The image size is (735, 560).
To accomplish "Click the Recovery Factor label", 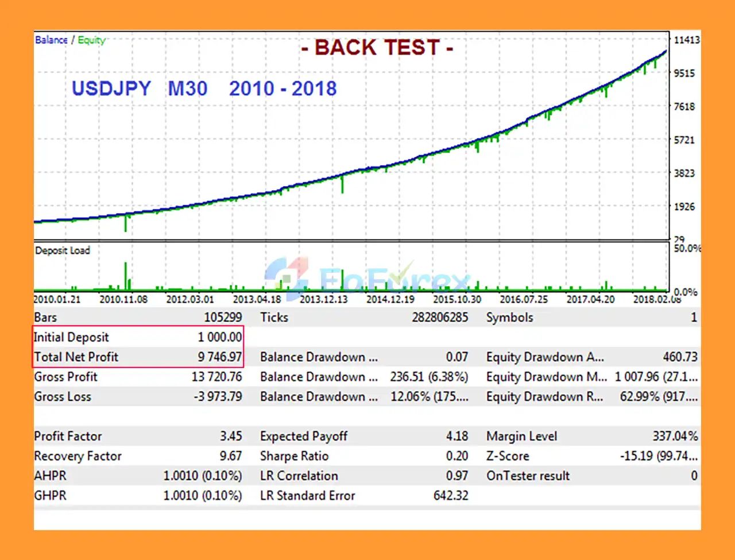I will [x=78, y=456].
